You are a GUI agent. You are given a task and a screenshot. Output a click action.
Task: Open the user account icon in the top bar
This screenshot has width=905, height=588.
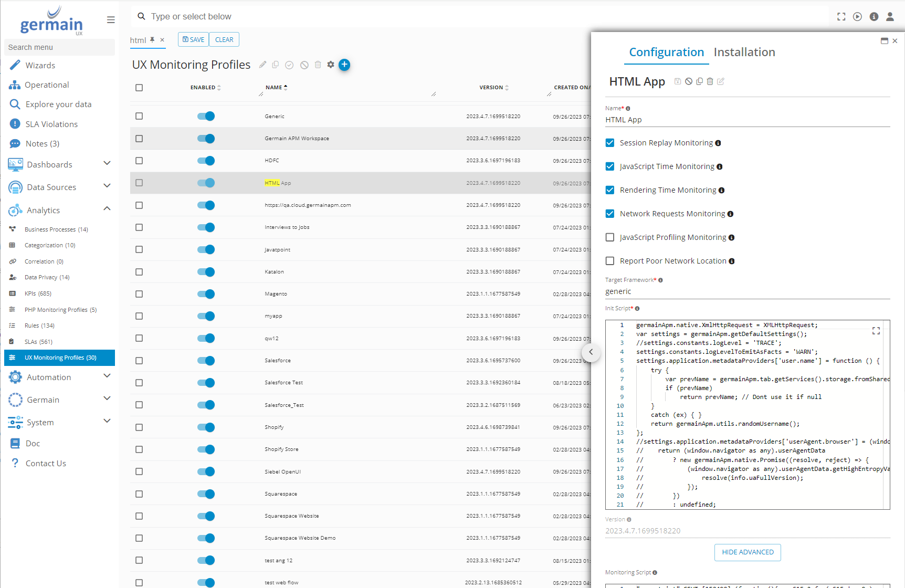click(890, 17)
